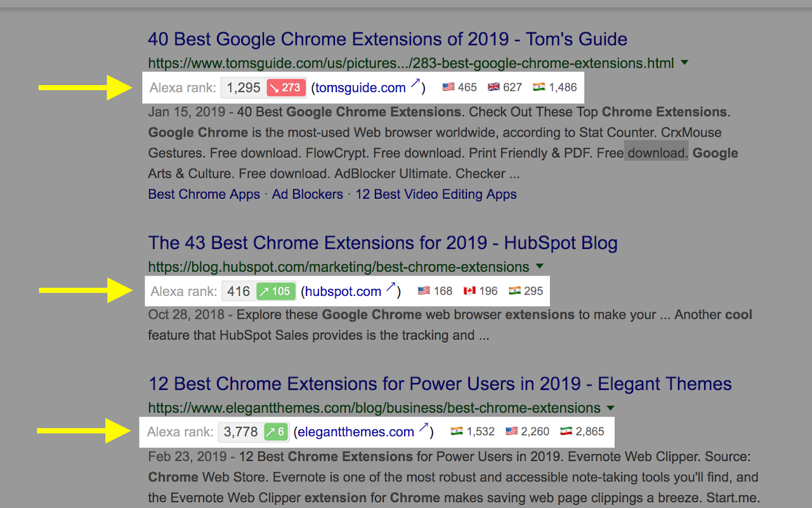Click the India flag with rank 1,532
812x508 pixels.
[x=457, y=431]
